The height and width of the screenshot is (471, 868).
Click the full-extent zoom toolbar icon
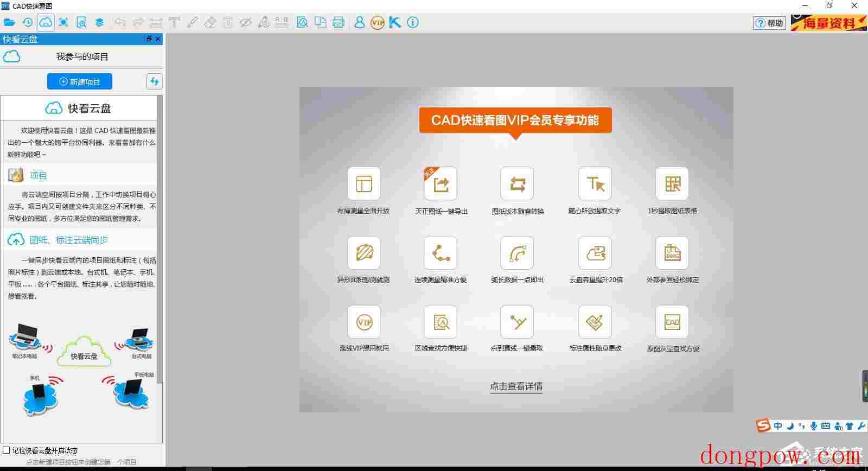[63, 22]
